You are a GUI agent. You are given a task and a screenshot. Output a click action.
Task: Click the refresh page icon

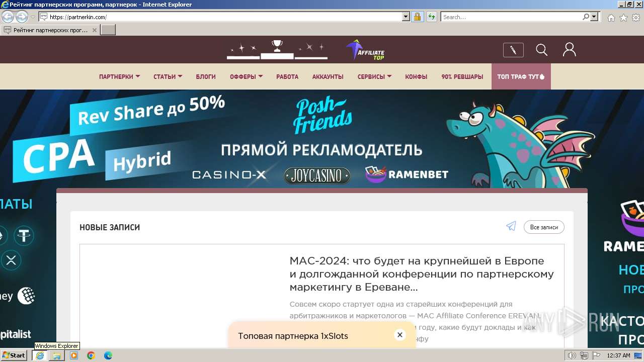pos(431,17)
